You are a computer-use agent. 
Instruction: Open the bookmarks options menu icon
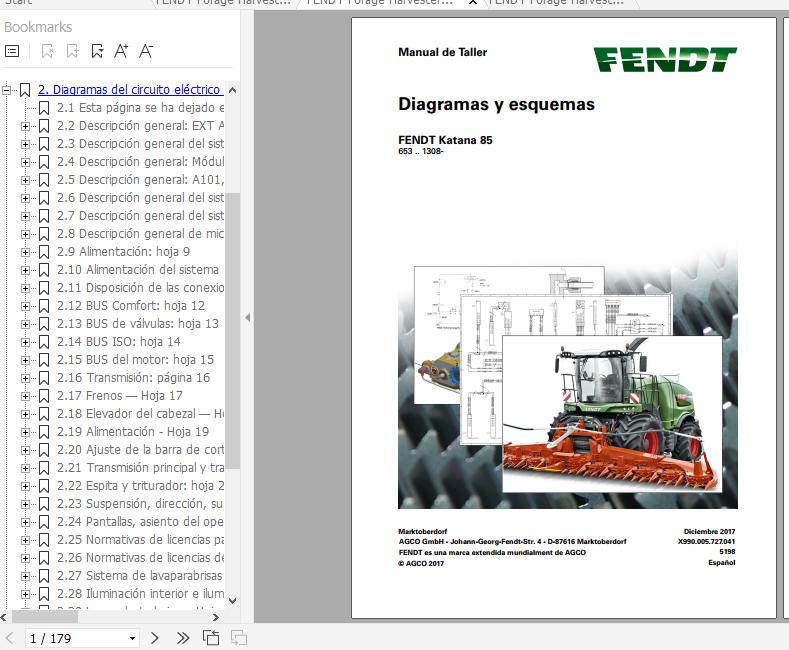pos(12,51)
